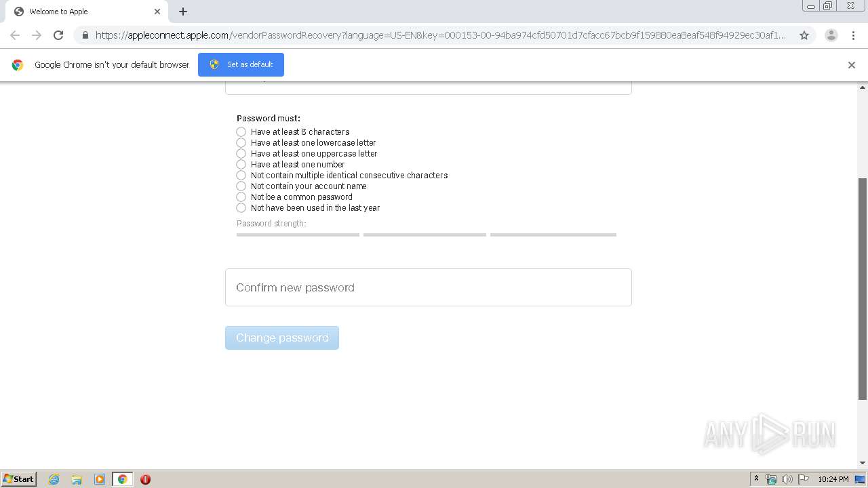Click the new password field above requirements
868x488 pixels.
pyautogui.click(x=429, y=88)
